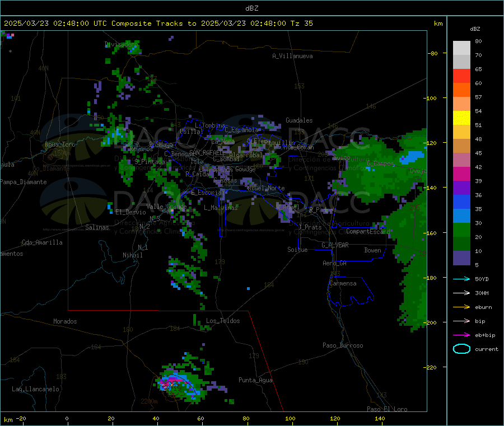Click the 50YD cyan arrow legend icon
Viewport: 504px width, 426px height.
coord(461,279)
